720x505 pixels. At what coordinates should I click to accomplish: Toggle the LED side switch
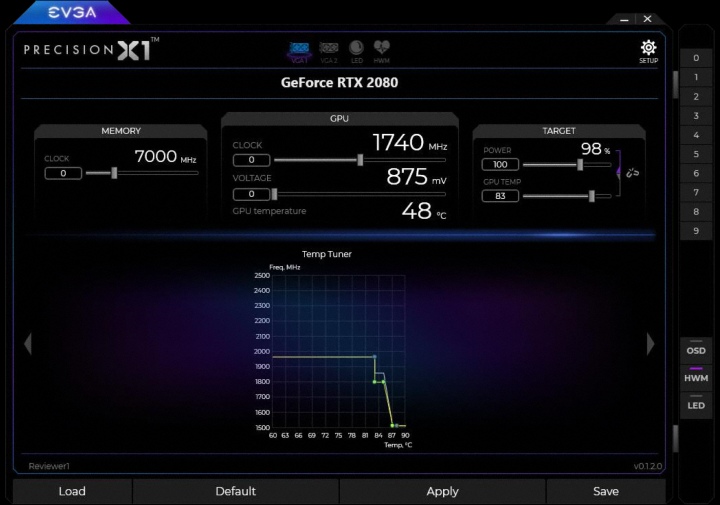tap(696, 404)
